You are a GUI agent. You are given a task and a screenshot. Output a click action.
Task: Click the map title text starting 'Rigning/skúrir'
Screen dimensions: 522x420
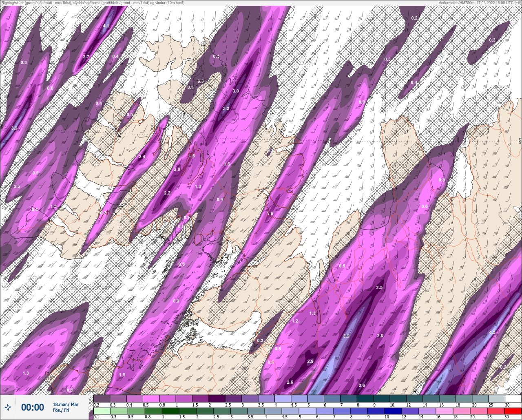point(93,2)
